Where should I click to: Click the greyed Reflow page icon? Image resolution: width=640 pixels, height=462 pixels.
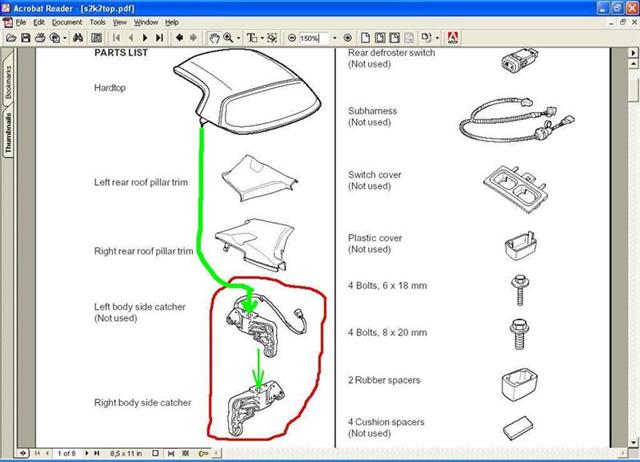[x=409, y=38]
